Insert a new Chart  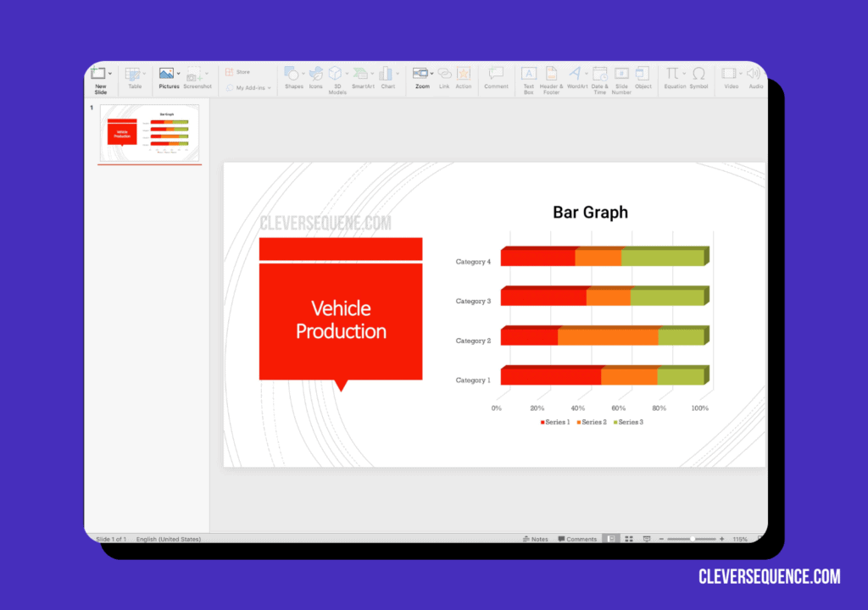(387, 78)
